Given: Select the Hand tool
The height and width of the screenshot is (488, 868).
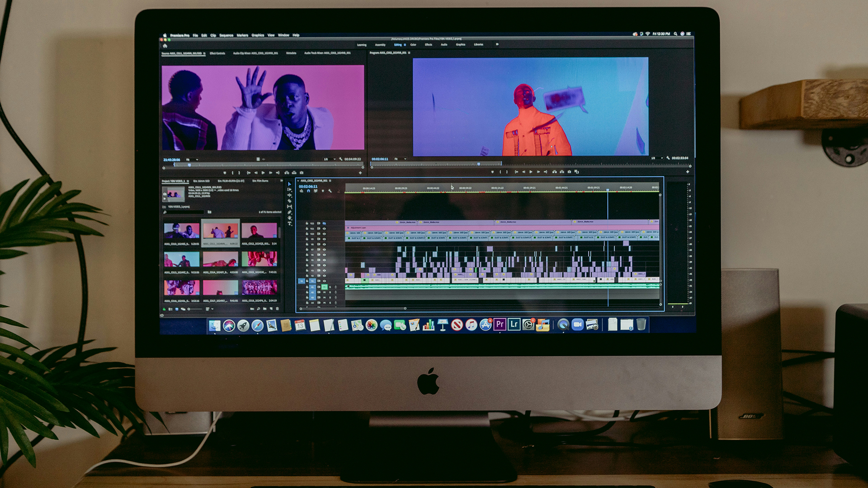Looking at the screenshot, I should click(x=289, y=217).
